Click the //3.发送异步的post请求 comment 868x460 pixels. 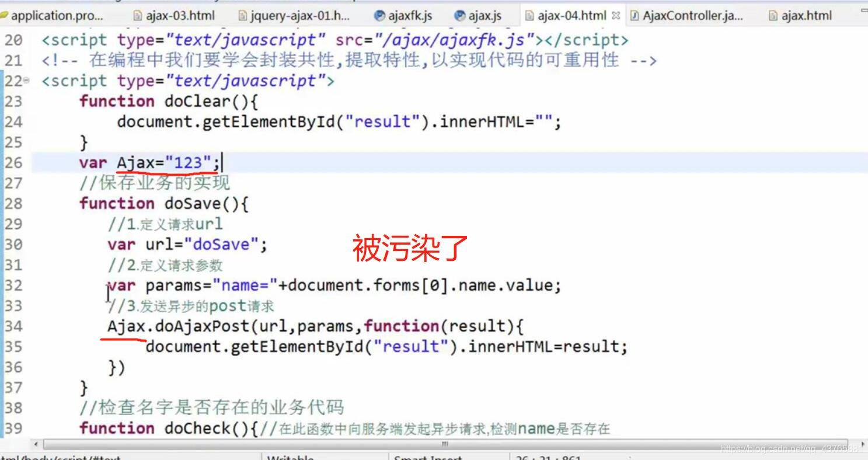(191, 305)
